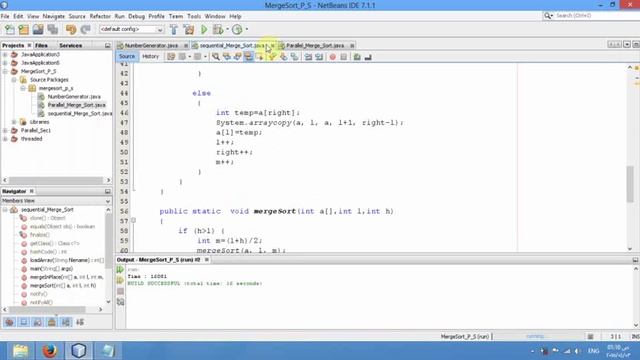Image resolution: width=640 pixels, height=360 pixels.
Task: Toggle Sort by Source button in Navigator
Action: pos(80,322)
